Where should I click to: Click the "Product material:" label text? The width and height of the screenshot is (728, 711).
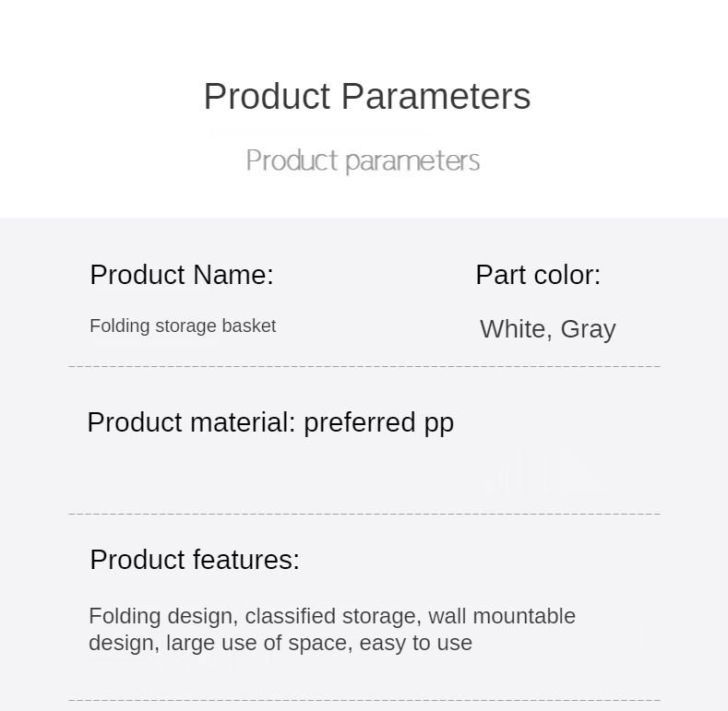(191, 422)
